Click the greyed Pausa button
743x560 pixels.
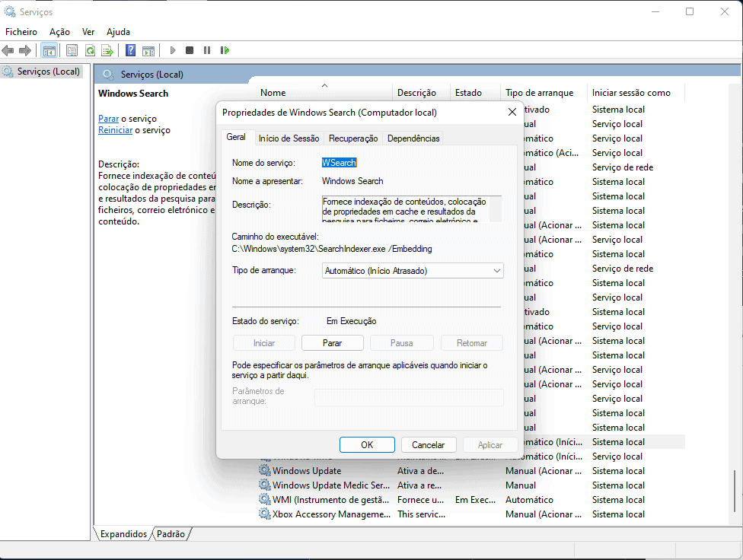point(401,343)
